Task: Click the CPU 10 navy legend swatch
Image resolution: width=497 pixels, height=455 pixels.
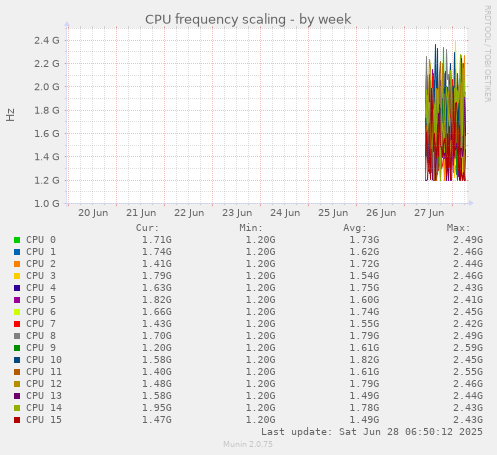Action: click(x=17, y=360)
